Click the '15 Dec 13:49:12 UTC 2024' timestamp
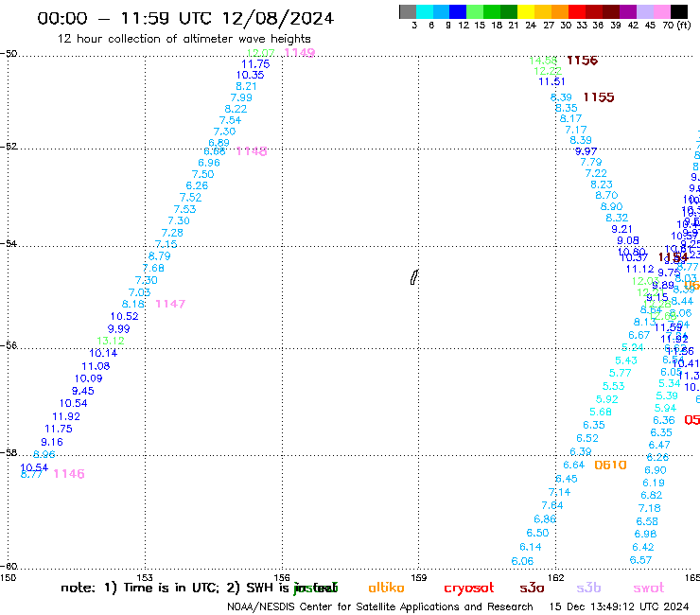Image resolution: width=700 pixels, height=615 pixels. pos(619,606)
